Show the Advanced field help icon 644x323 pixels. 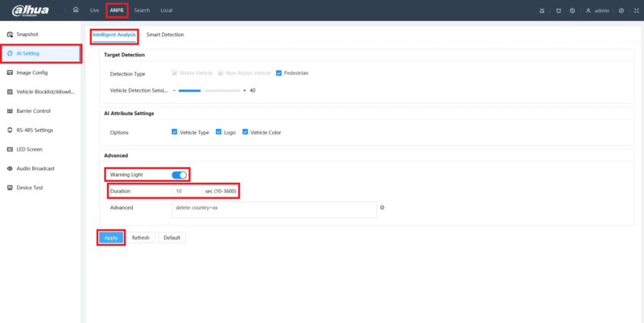(382, 208)
